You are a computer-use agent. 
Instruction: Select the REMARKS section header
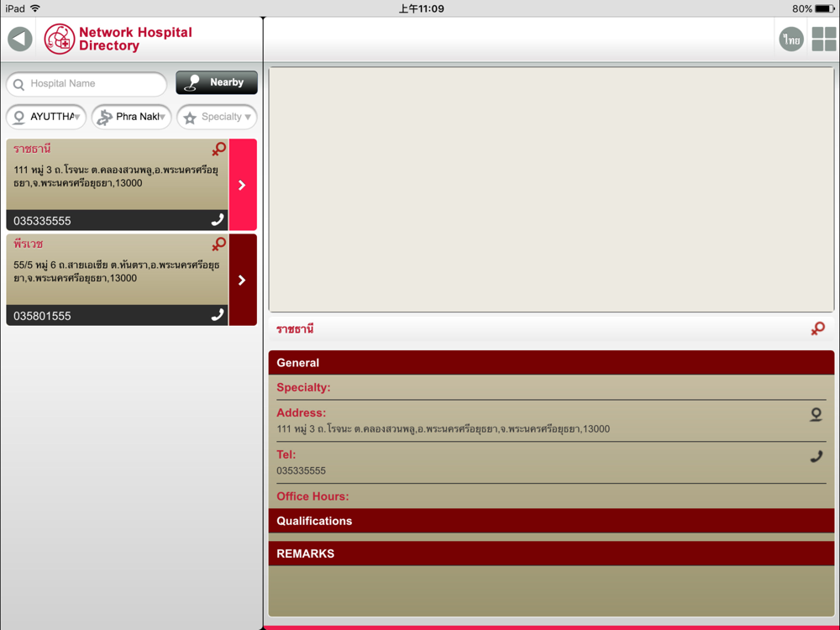click(551, 554)
